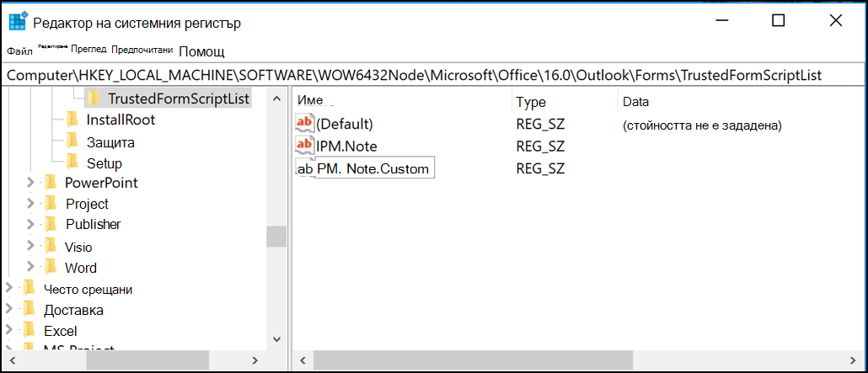
Task: Open the Преглед menu
Action: (88, 49)
